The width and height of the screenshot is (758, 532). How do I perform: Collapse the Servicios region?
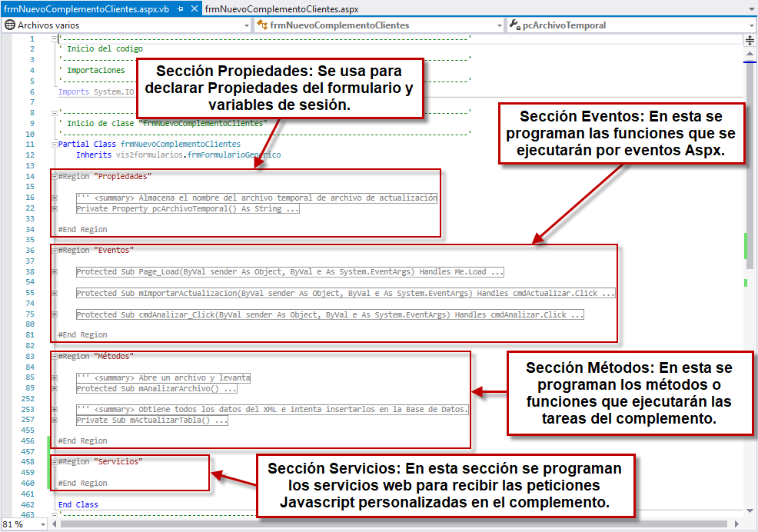(54, 462)
